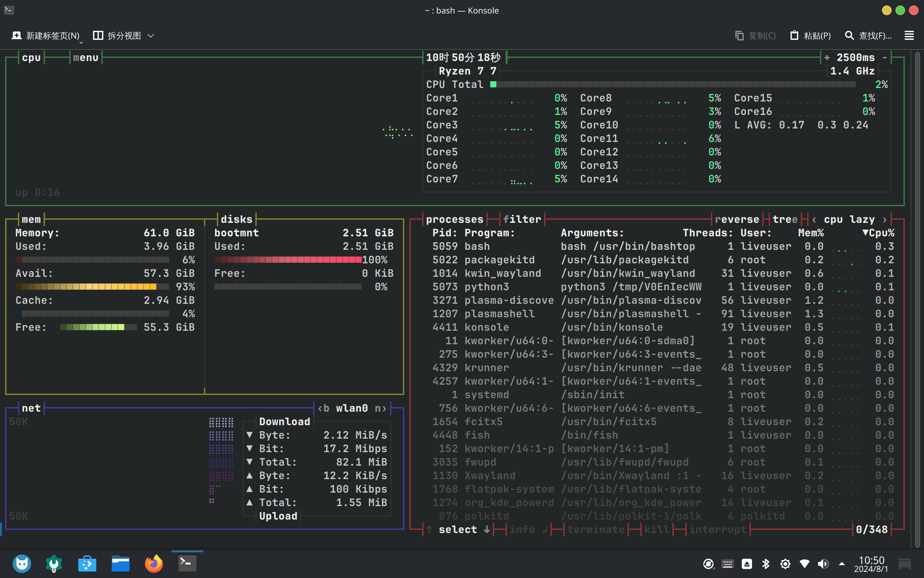Select the disks box label
This screenshot has height=578, width=924.
(237, 219)
